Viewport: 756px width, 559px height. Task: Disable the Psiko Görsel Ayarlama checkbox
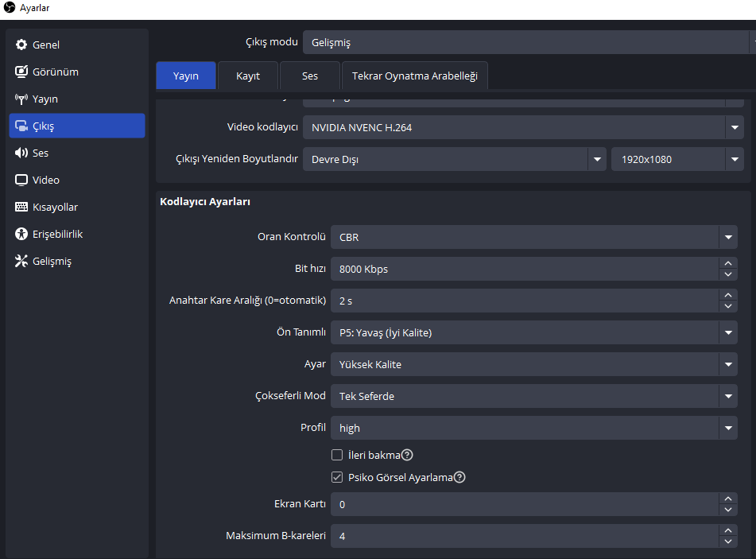tap(337, 478)
